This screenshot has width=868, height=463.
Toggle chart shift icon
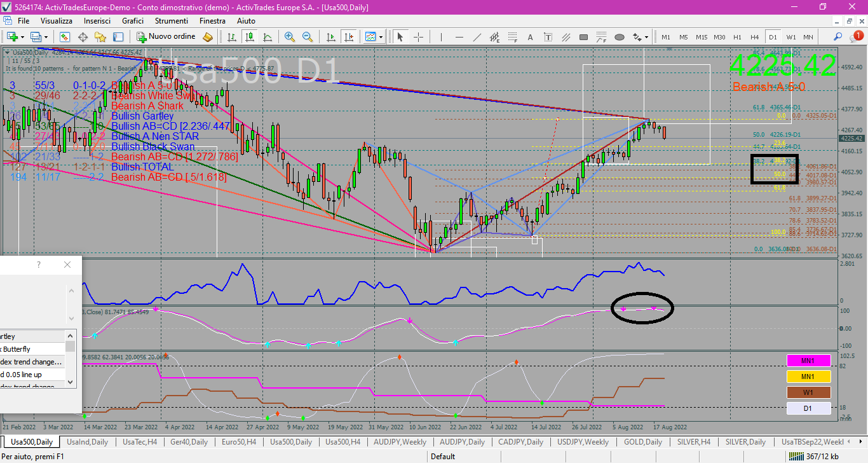click(348, 37)
